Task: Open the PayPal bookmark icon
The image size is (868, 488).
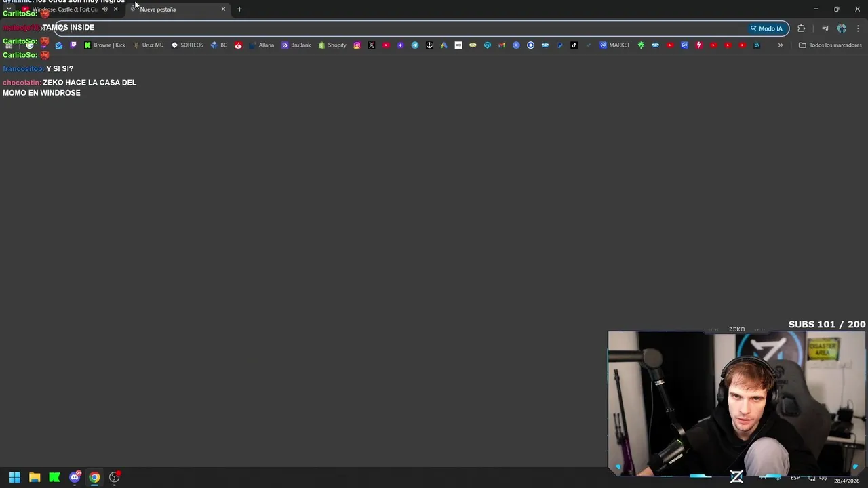Action: 559,45
